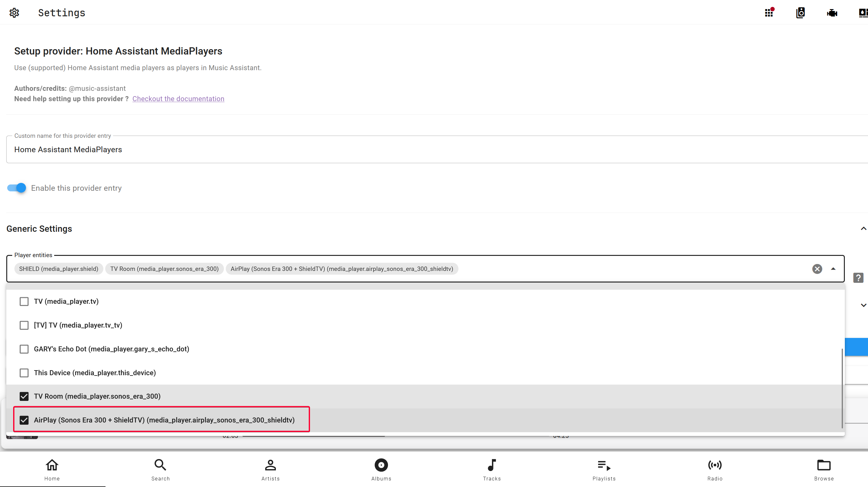Image resolution: width=868 pixels, height=487 pixels.
Task: Click the Albums disc icon
Action: [381, 465]
